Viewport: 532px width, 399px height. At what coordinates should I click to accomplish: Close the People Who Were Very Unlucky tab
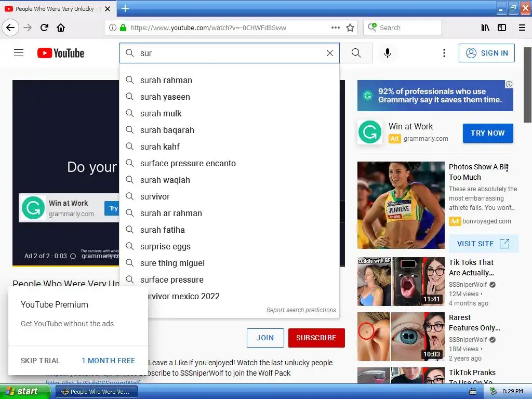point(108,9)
